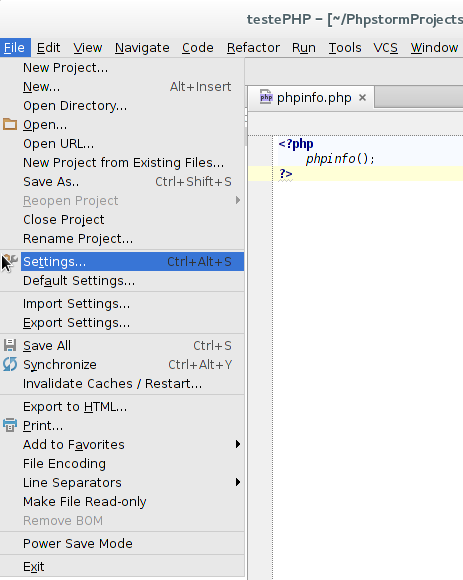The width and height of the screenshot is (463, 580).
Task: Click the printer icon beside Print...
Action: (x=10, y=425)
